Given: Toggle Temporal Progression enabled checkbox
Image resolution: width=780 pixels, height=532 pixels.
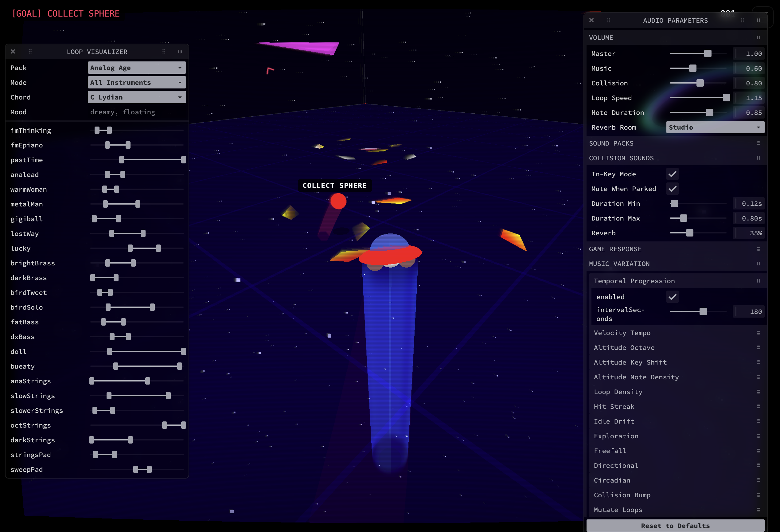Looking at the screenshot, I should click(x=672, y=297).
